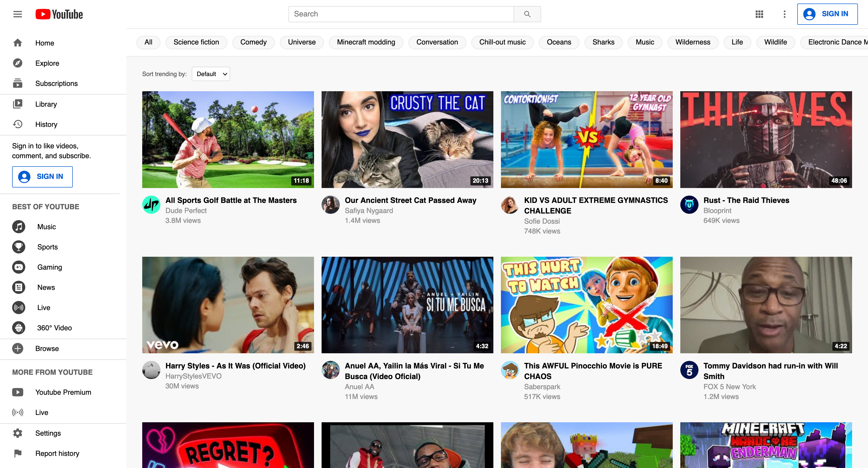Open Saberspark channel avatar
The image size is (868, 468).
pos(510,370)
